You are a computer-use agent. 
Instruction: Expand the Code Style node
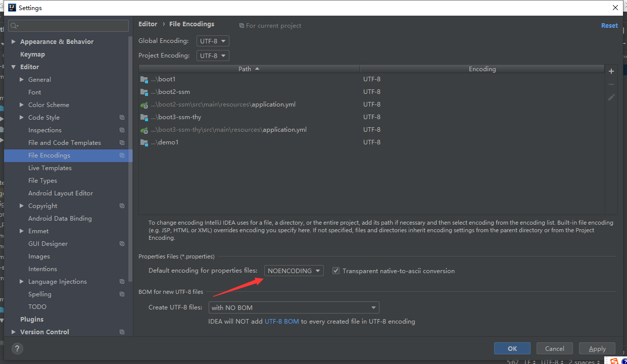tap(22, 117)
